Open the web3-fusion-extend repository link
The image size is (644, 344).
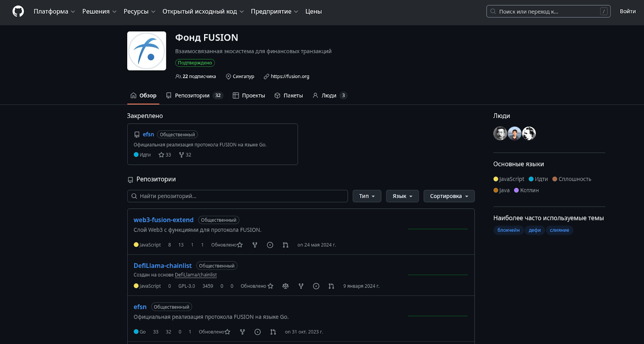(x=163, y=220)
